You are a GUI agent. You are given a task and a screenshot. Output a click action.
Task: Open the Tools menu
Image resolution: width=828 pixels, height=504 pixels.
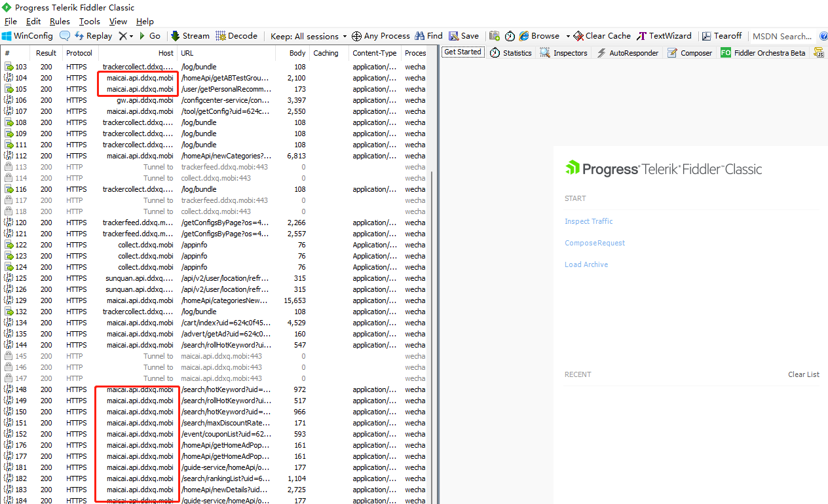pos(90,22)
